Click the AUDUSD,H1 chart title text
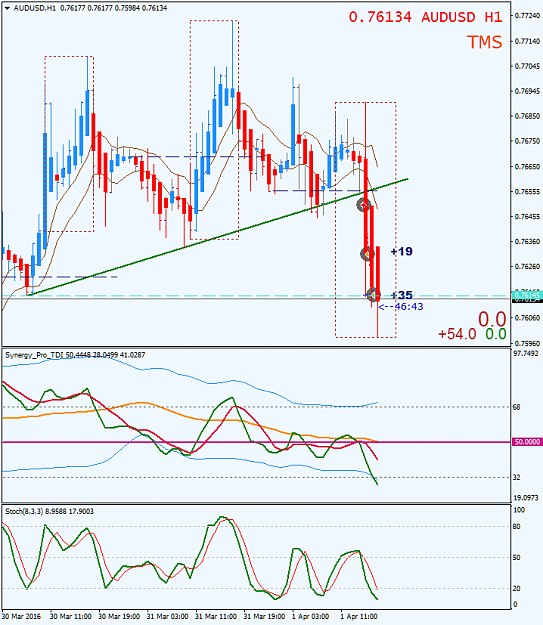 (35, 8)
